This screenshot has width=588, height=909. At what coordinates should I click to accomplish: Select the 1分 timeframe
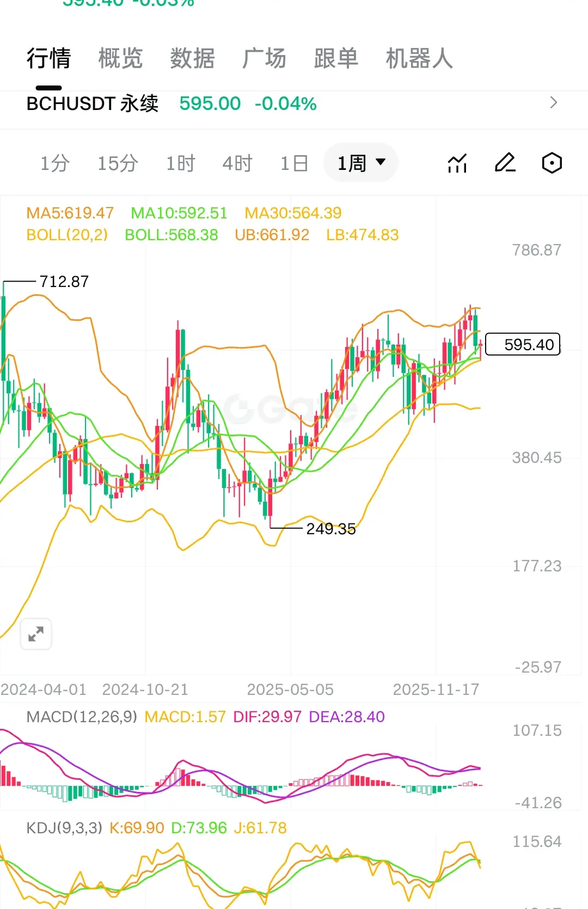tap(55, 163)
